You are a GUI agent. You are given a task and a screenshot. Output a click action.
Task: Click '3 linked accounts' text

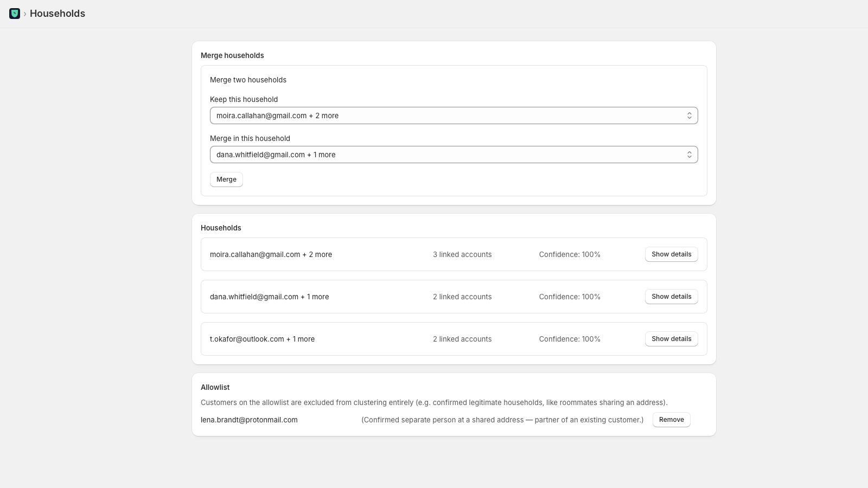coord(462,254)
